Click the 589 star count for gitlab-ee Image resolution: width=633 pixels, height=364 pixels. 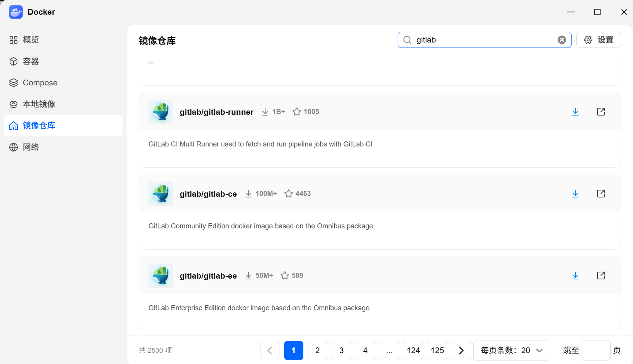292,276
